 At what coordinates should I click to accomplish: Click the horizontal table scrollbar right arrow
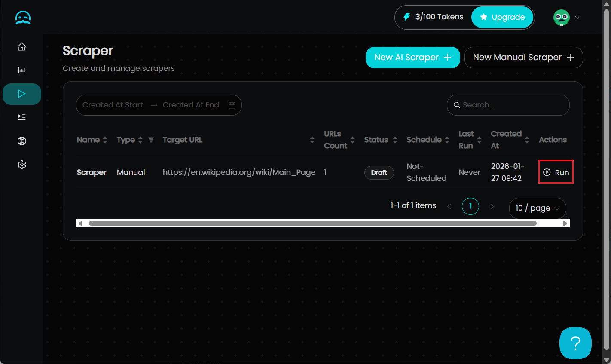point(565,223)
